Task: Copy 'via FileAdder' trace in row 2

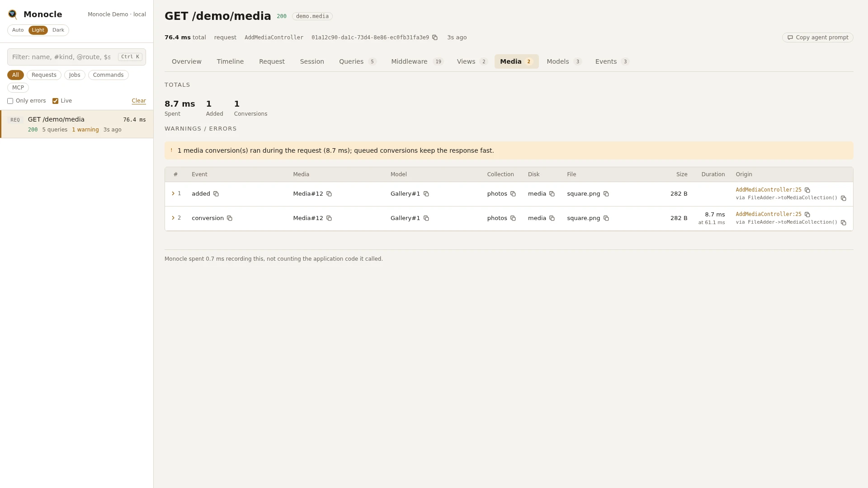Action: [x=844, y=223]
